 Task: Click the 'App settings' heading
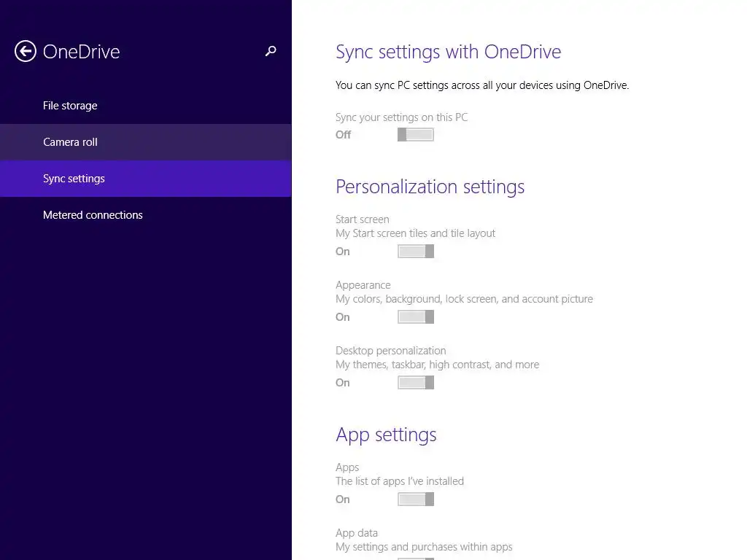click(x=386, y=435)
